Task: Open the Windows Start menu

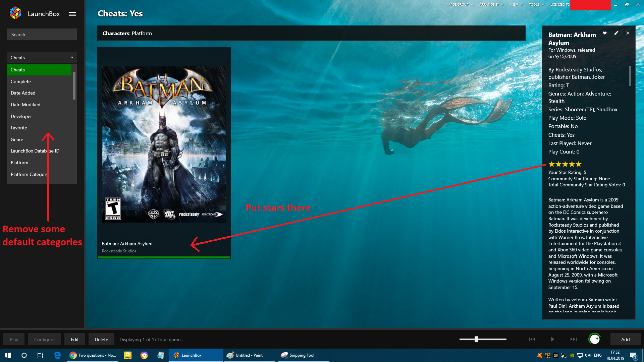Action: pos(8,355)
